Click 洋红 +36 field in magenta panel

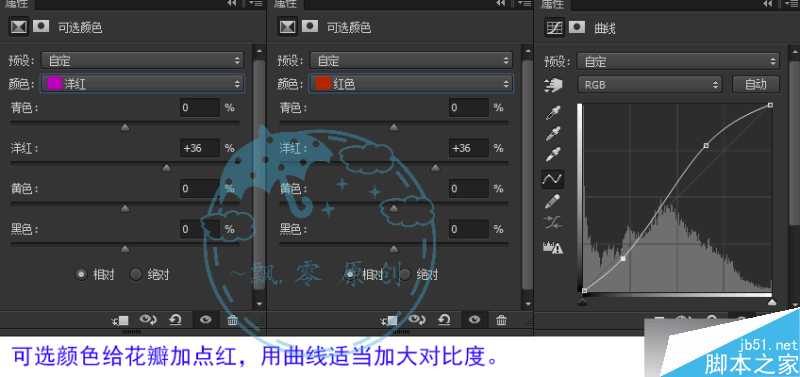(x=200, y=148)
